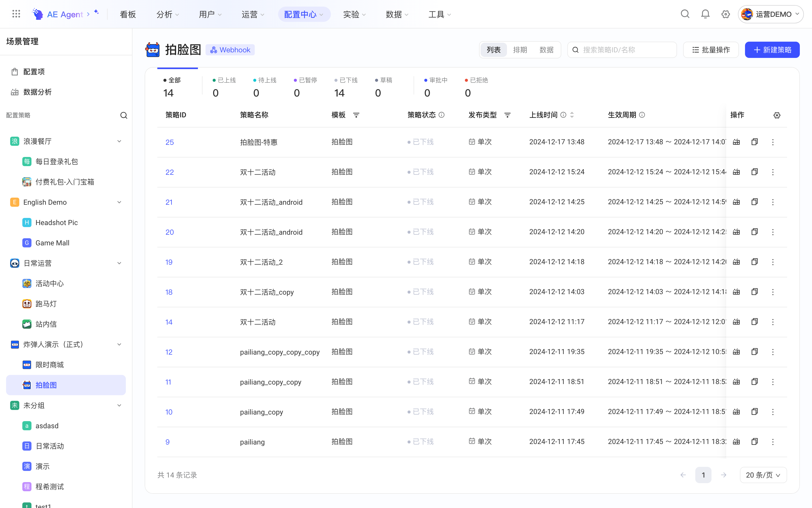Click the 新建策略 button
Viewport: 812px width, 508px height.
tap(772, 50)
